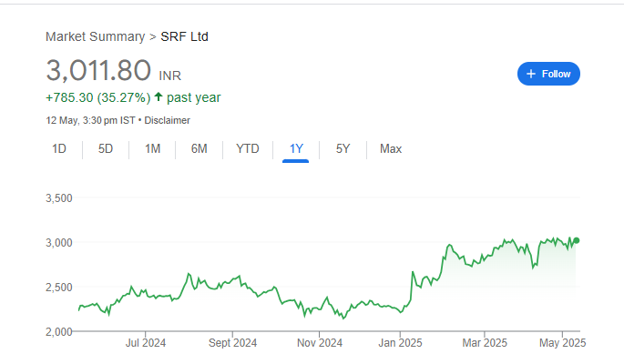Viewport: 624px width, 364px height.
Task: Click the SRF Ltd title text
Action: pyautogui.click(x=184, y=36)
